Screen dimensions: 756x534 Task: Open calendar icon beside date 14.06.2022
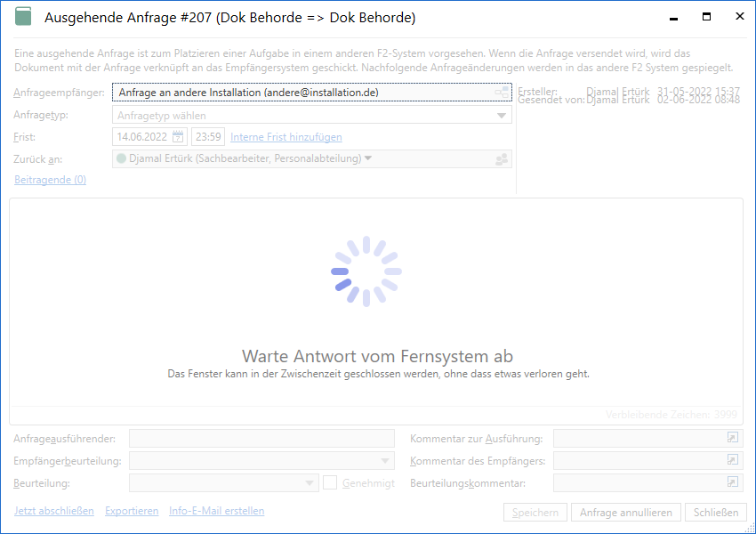178,137
